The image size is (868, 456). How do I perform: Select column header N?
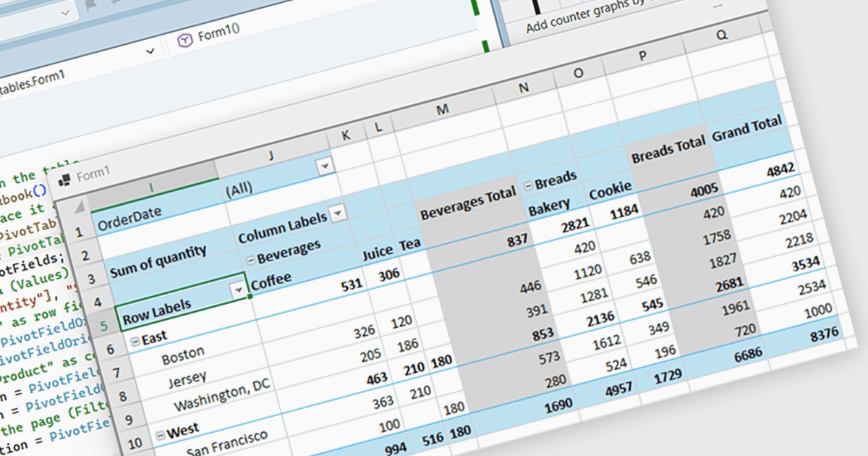[x=524, y=87]
